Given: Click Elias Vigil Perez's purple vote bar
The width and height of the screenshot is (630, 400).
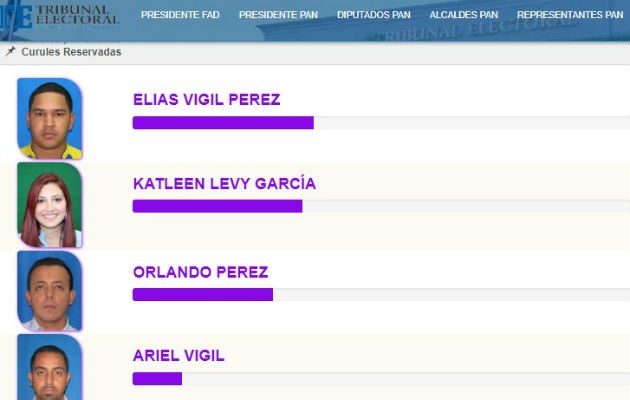Looking at the screenshot, I should point(222,123).
